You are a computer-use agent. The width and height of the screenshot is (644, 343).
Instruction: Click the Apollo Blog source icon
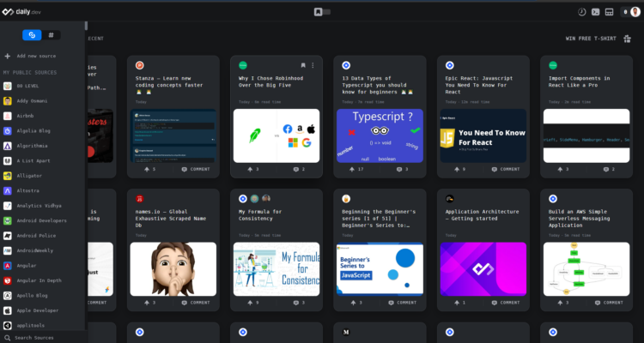point(8,295)
